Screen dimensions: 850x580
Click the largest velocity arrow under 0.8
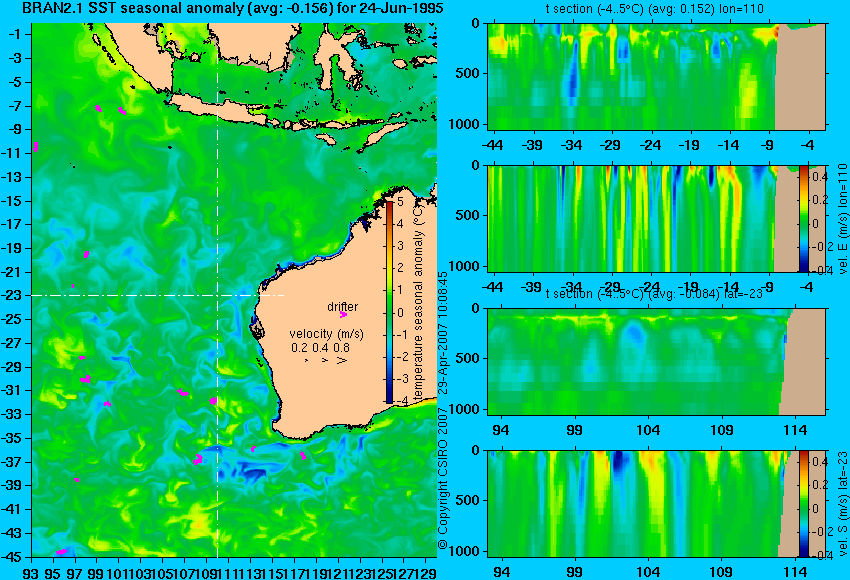pos(342,360)
